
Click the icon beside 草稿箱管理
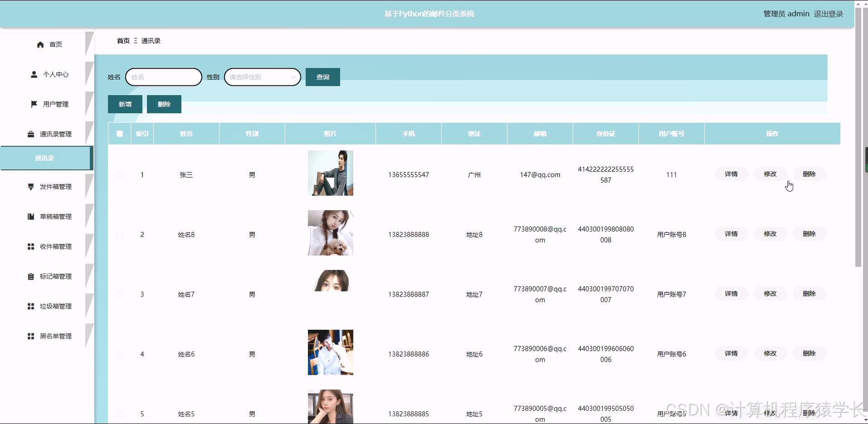point(31,217)
